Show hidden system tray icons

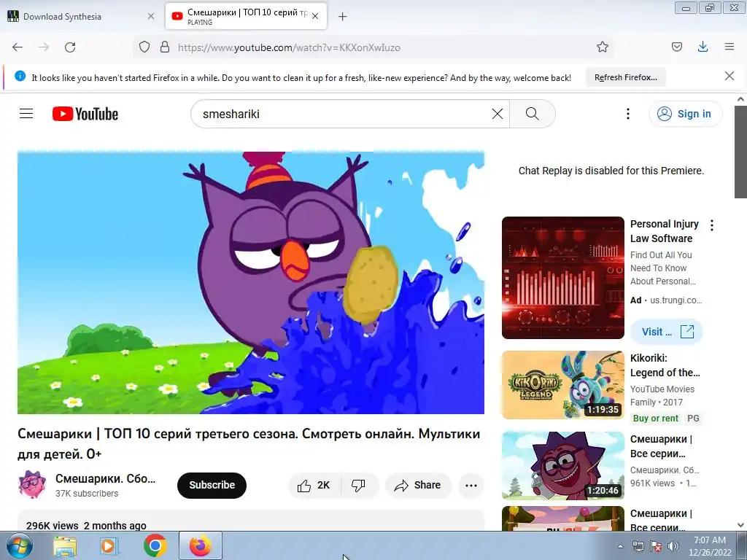[x=620, y=546]
